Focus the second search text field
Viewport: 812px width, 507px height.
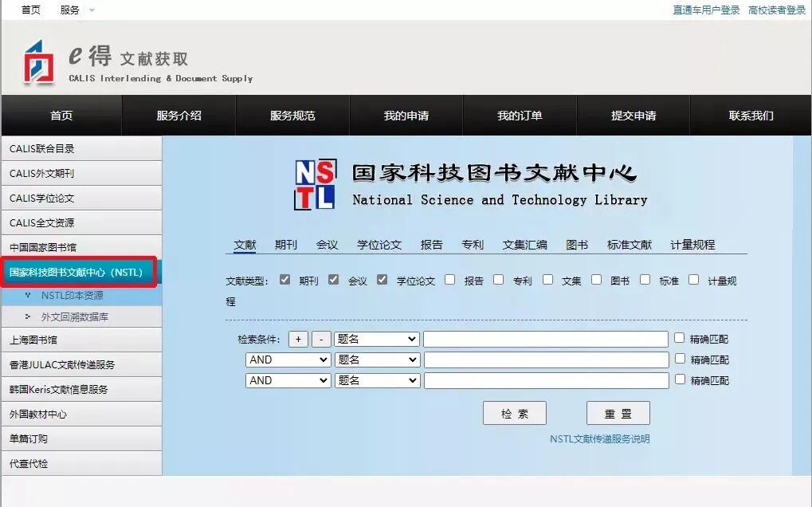(547, 360)
